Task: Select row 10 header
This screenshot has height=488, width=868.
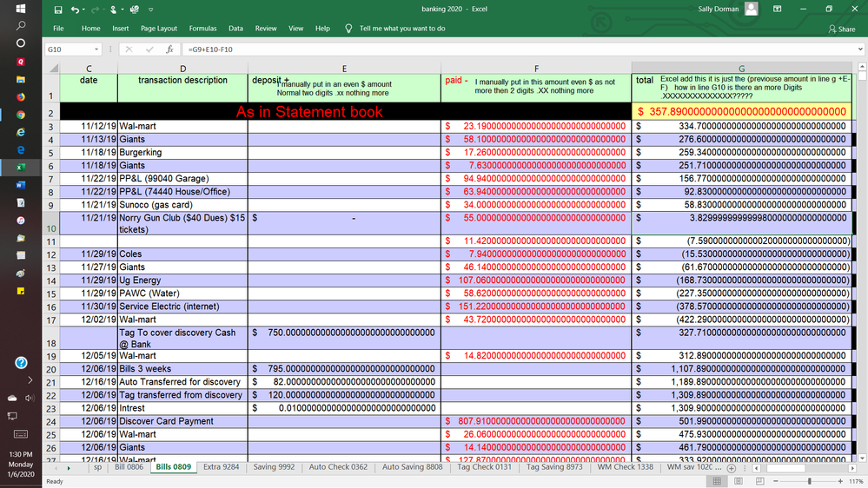Action: coord(51,223)
